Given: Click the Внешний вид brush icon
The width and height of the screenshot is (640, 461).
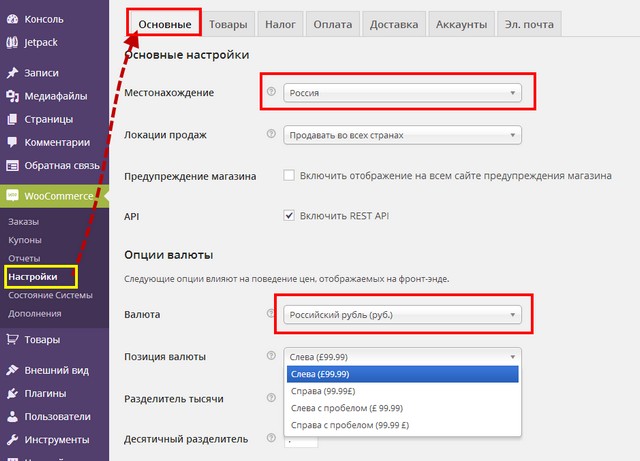Looking at the screenshot, I should point(13,370).
